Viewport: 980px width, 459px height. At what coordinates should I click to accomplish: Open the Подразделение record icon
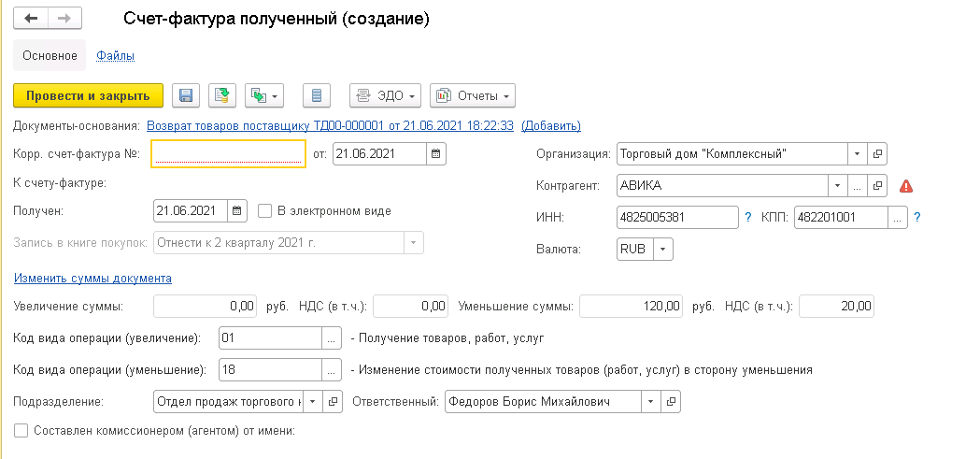[333, 401]
